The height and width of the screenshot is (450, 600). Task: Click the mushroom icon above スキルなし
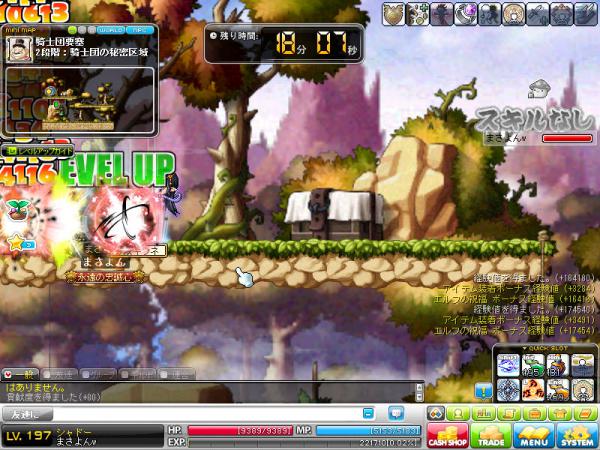coord(539,88)
